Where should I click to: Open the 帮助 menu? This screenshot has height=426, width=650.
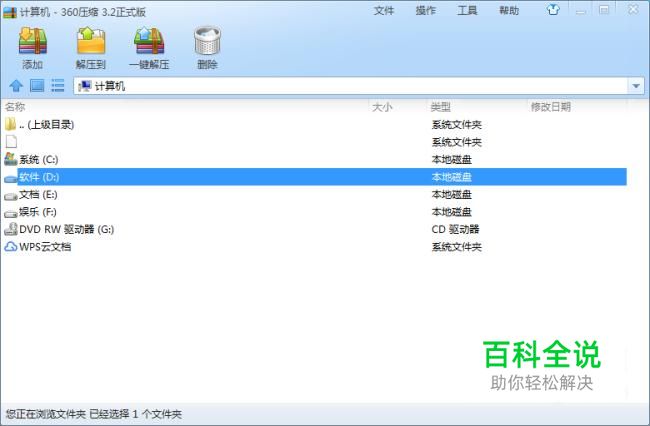[509, 10]
